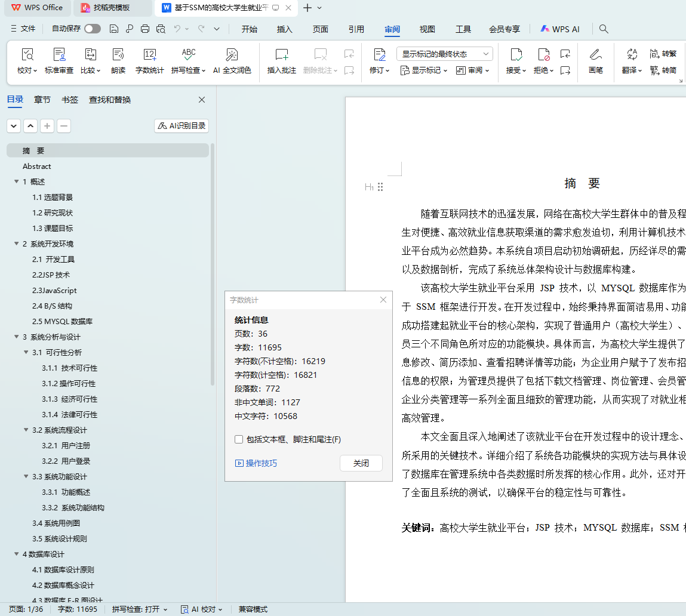Click the print icon in quick access toolbar
The width and height of the screenshot is (686, 616).
pyautogui.click(x=145, y=29)
